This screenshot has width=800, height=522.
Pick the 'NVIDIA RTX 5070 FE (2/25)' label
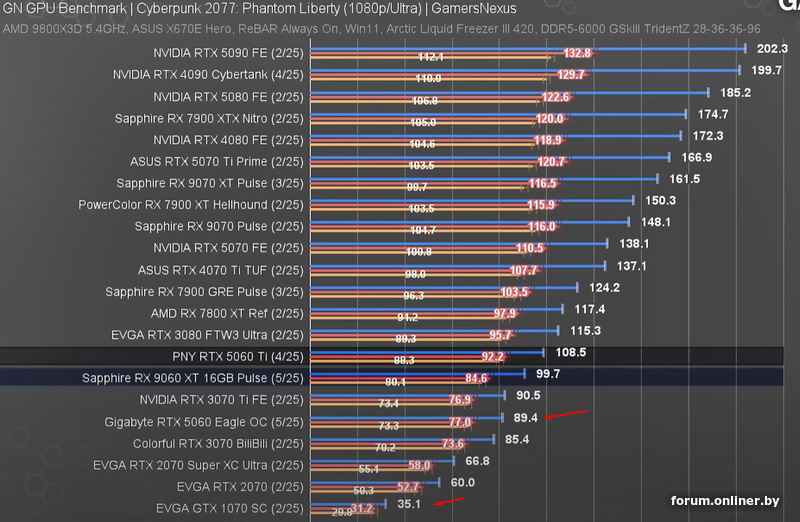(x=228, y=248)
